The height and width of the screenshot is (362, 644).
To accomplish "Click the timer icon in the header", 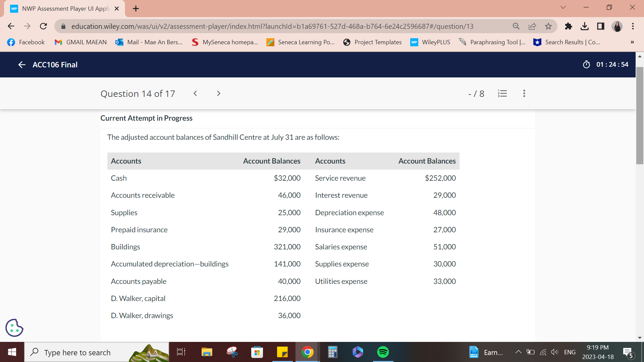I will [x=586, y=64].
